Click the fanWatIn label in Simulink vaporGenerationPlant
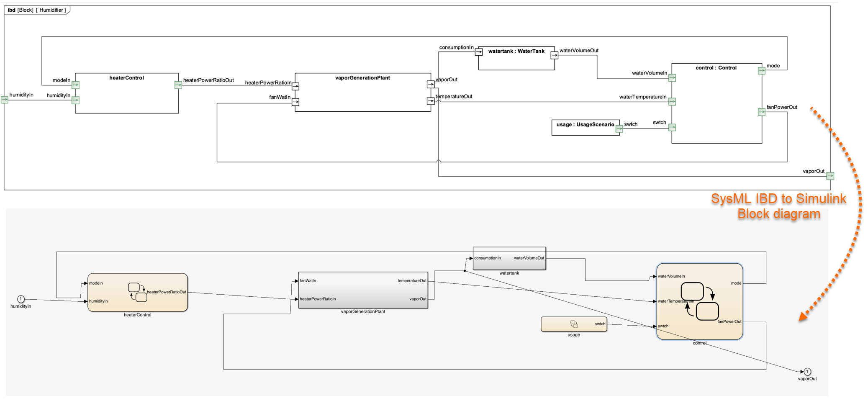The width and height of the screenshot is (868, 406). 308,281
